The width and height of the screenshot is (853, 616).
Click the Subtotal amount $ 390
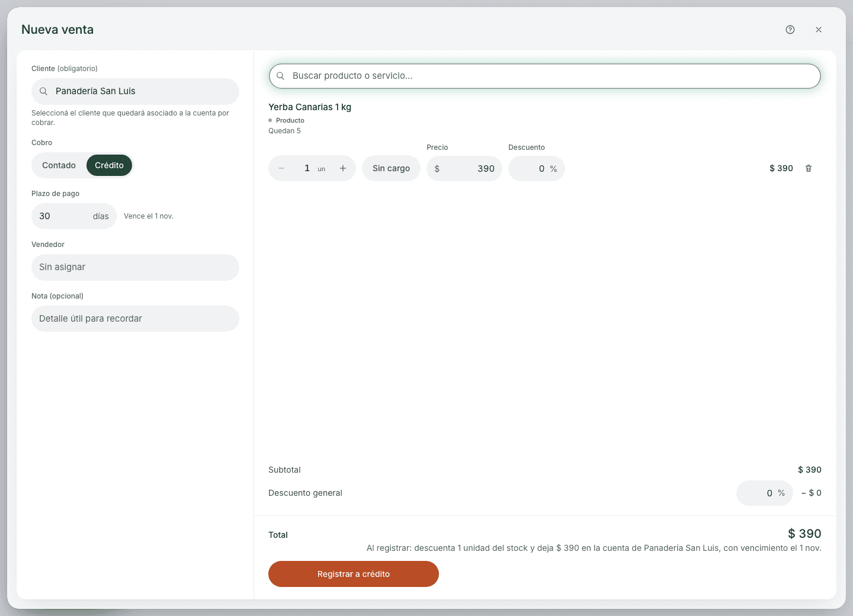pos(810,470)
